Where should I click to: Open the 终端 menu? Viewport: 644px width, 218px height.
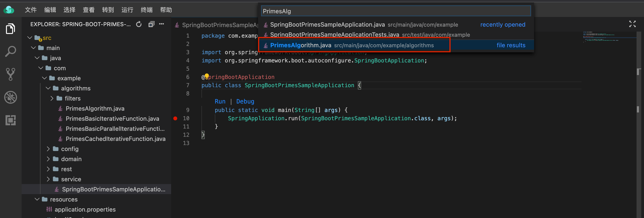point(147,10)
